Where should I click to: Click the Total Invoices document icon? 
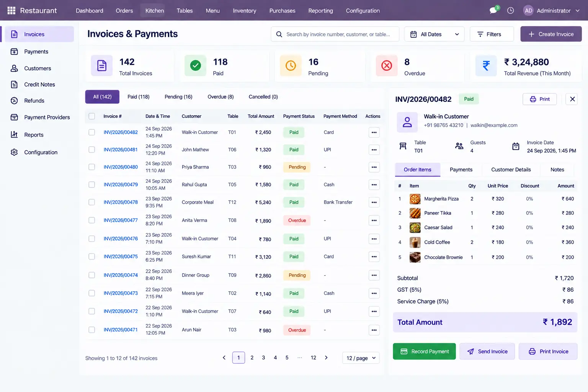tap(101, 65)
